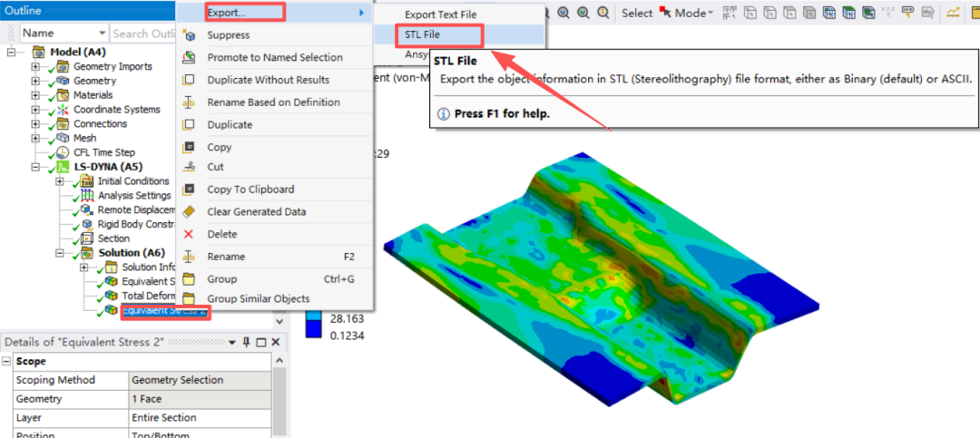The height and width of the screenshot is (438, 980).
Task: Click the 'Entire Section' layer value cell
Action: (x=200, y=417)
